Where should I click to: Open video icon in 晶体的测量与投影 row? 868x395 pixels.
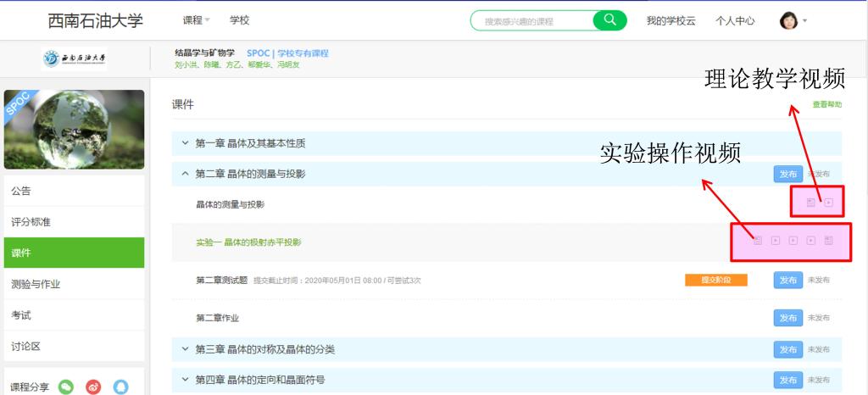(829, 203)
